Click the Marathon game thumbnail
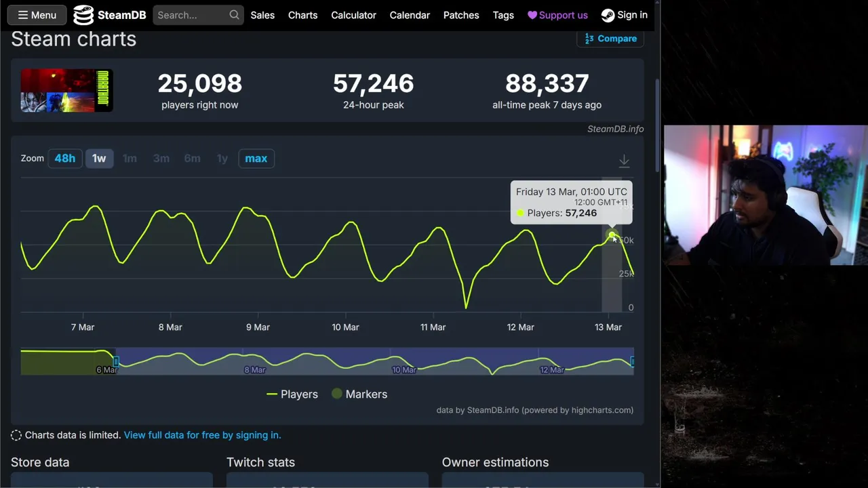The width and height of the screenshot is (868, 488). tap(66, 90)
